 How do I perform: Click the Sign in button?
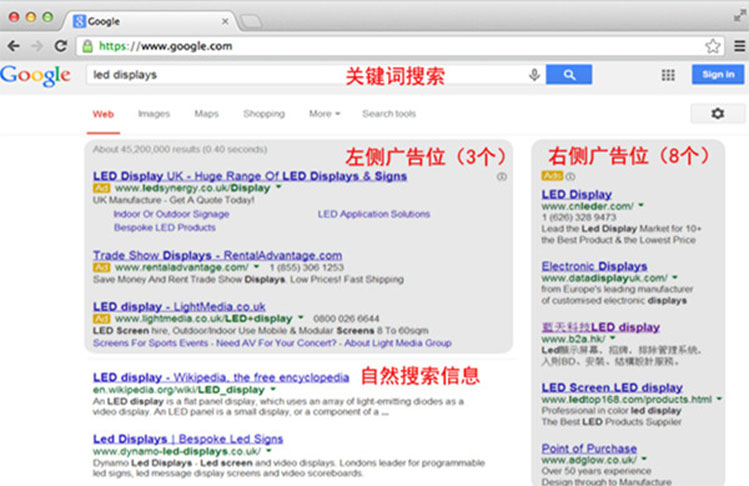pos(718,75)
